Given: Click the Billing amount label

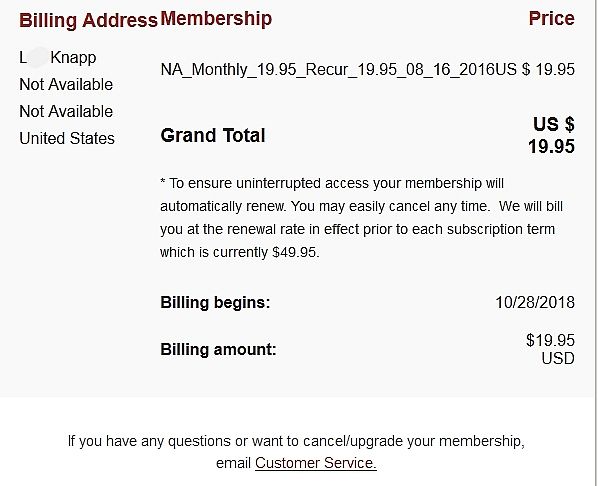Looking at the screenshot, I should click(218, 349).
